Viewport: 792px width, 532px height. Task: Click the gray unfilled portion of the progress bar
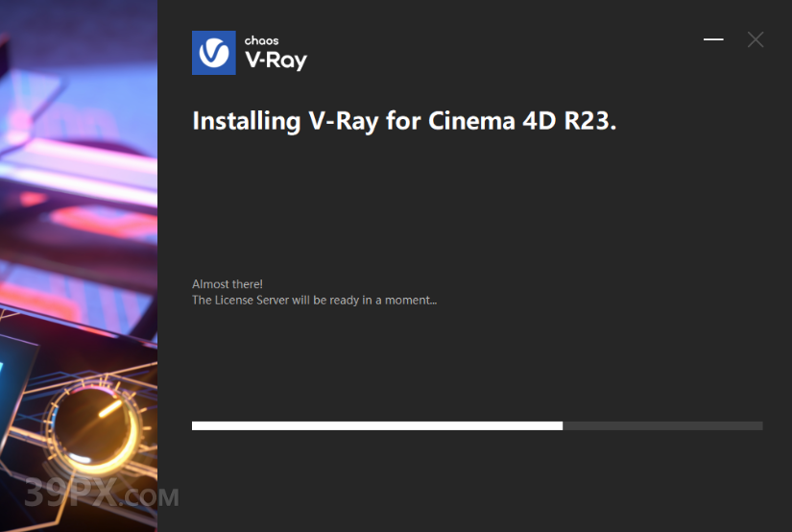[662, 426]
